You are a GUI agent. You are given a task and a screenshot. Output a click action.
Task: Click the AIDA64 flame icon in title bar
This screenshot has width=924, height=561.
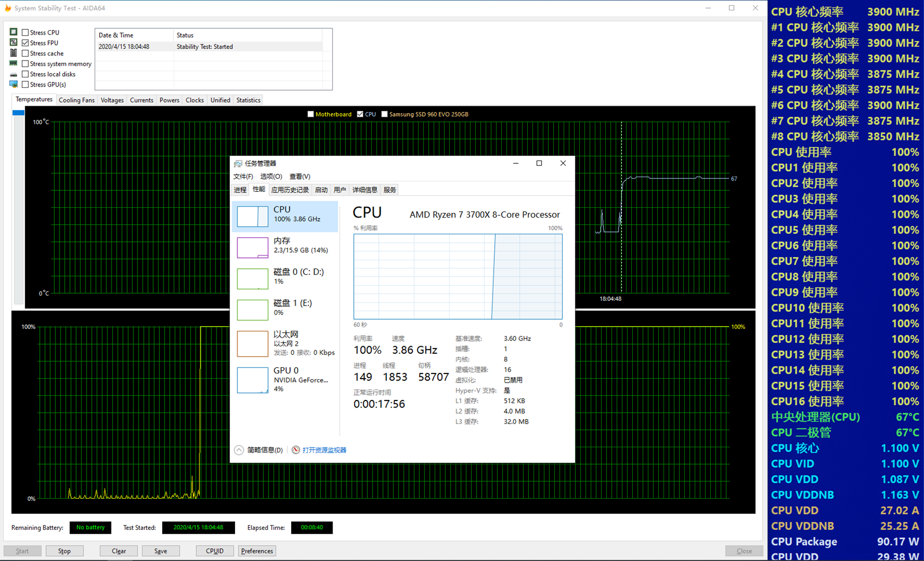(8, 8)
